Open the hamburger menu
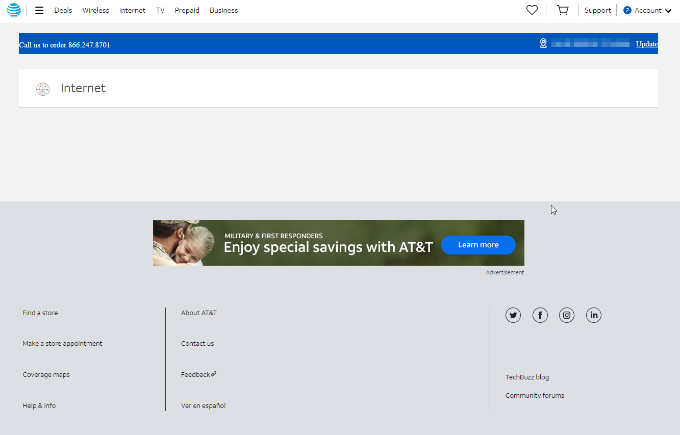The width and height of the screenshot is (680, 435). point(39,10)
